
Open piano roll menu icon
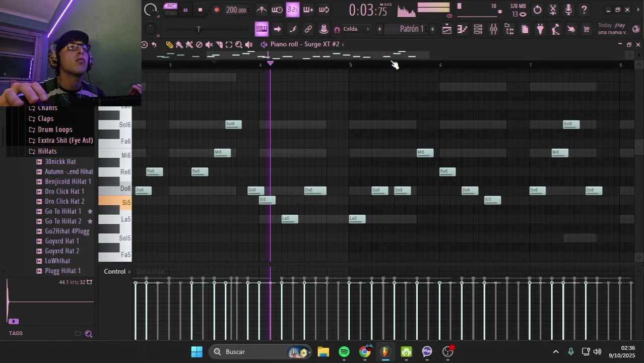(144, 44)
